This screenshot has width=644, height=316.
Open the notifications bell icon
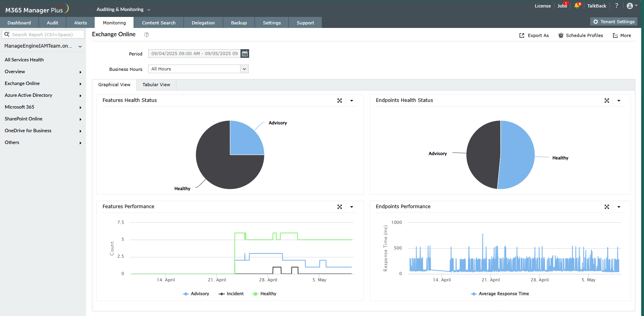coord(577,6)
